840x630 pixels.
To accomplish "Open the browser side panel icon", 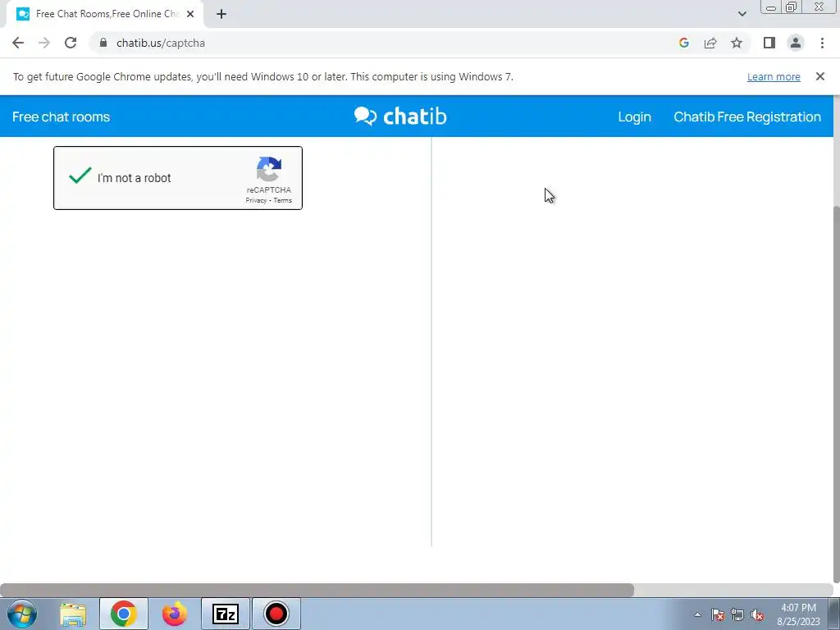I will tap(769, 43).
